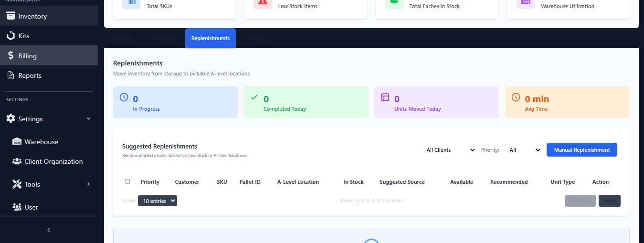Click the Avg Time clock icon

pos(516,97)
